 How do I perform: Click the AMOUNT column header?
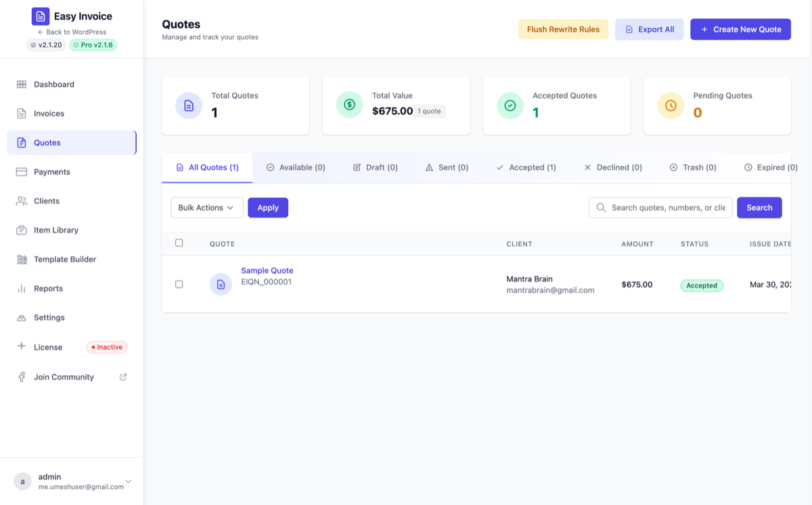pos(637,244)
